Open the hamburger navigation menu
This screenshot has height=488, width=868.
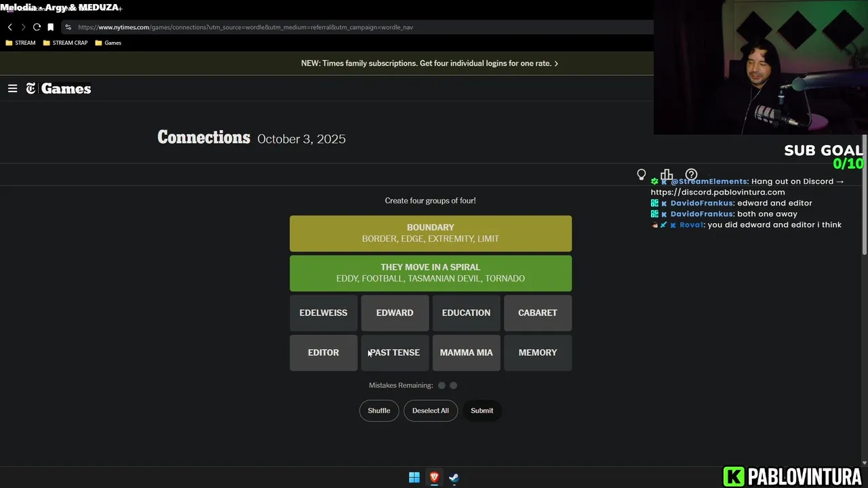point(12,88)
